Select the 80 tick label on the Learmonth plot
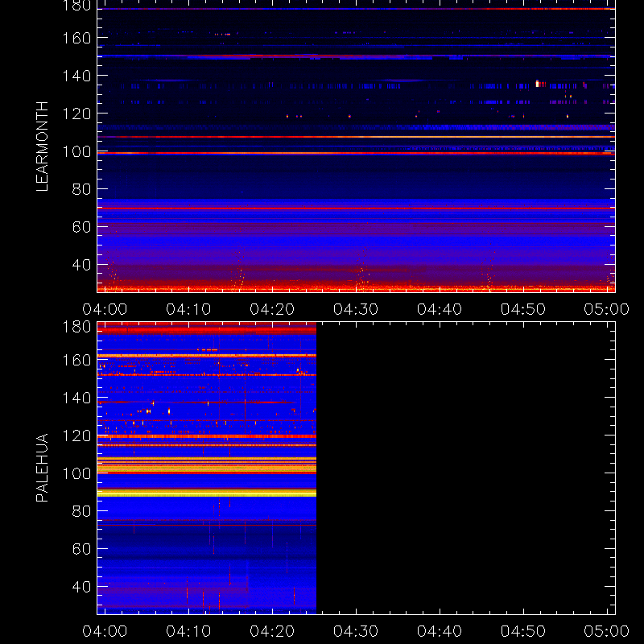The image size is (644, 644). tap(82, 189)
